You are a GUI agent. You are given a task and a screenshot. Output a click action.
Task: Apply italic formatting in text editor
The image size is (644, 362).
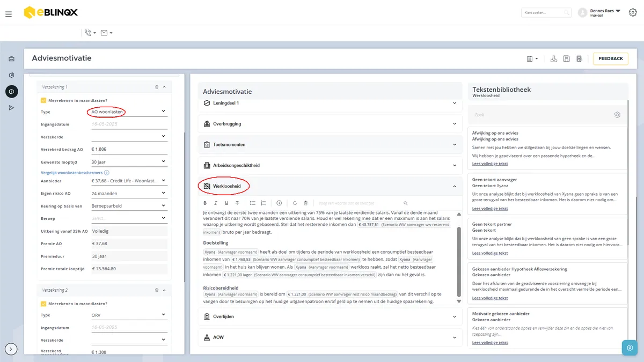pos(216,203)
